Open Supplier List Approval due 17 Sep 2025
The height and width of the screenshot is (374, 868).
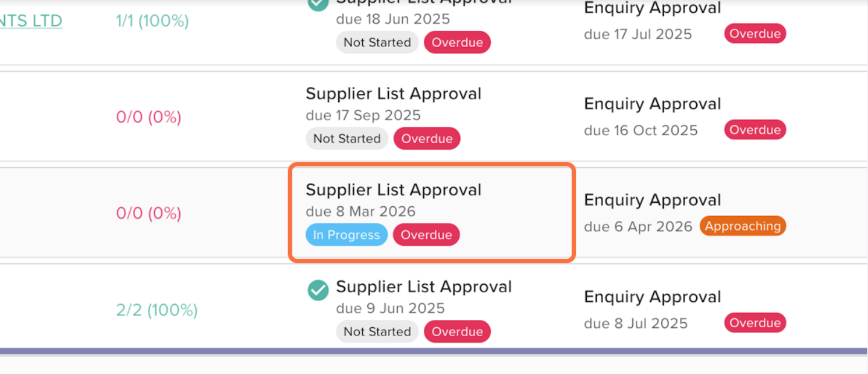[393, 94]
